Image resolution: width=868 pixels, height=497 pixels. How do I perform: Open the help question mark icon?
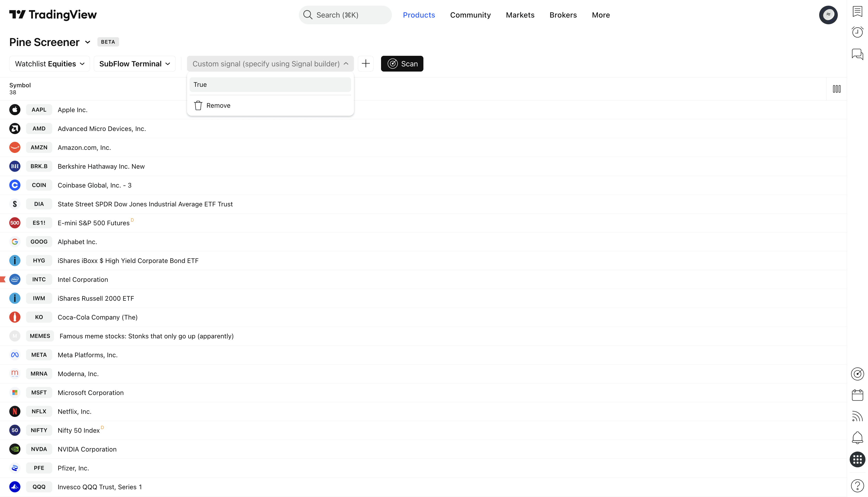(x=857, y=485)
